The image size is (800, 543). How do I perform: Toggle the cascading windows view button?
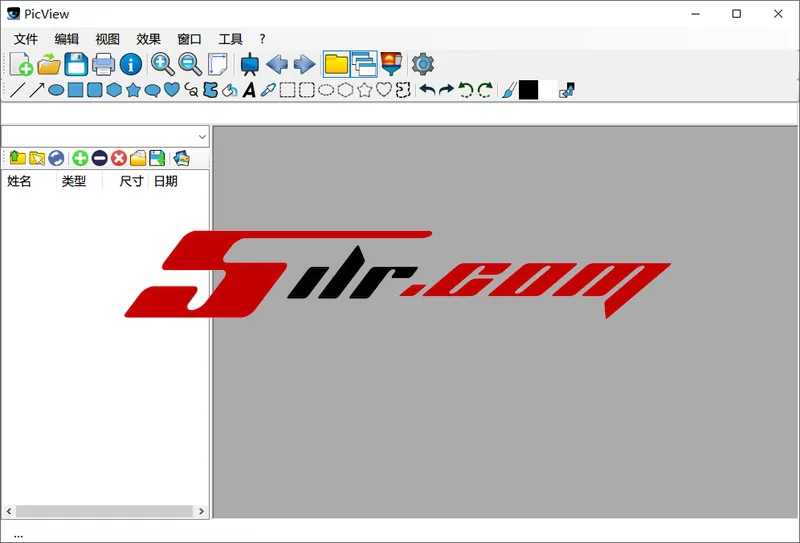pos(364,64)
